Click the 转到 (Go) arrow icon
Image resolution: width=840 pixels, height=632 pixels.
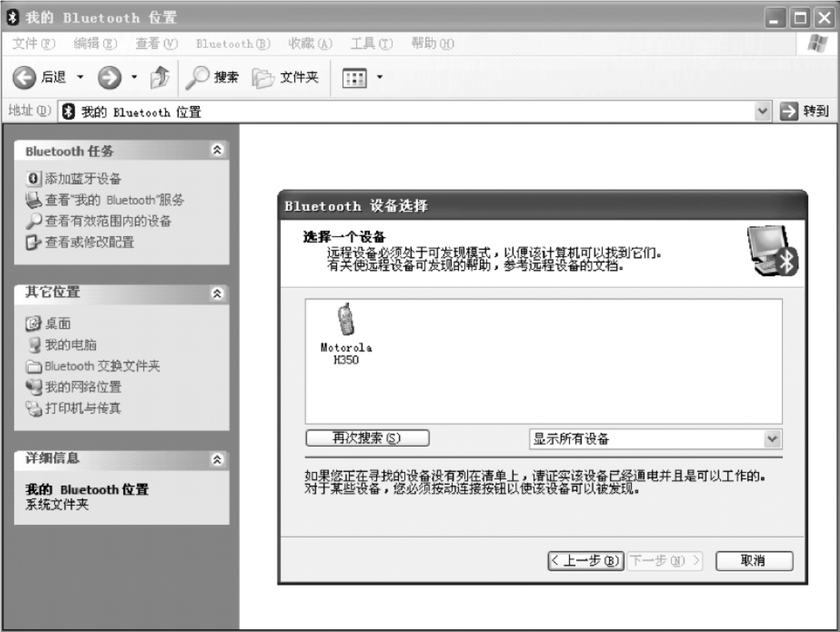point(788,111)
